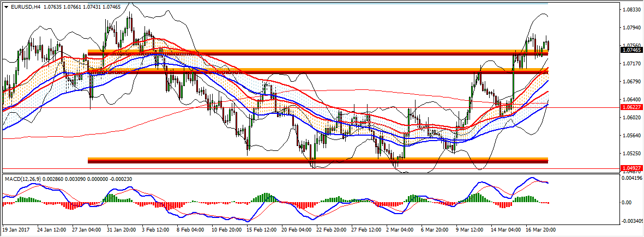Viewport: 644px width, 237px height.
Task: Select the uppermost orange resistance band
Action: point(317,52)
